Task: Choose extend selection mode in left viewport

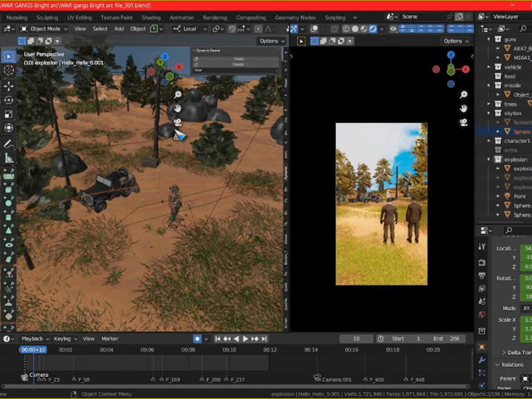Action: pyautogui.click(x=30, y=41)
